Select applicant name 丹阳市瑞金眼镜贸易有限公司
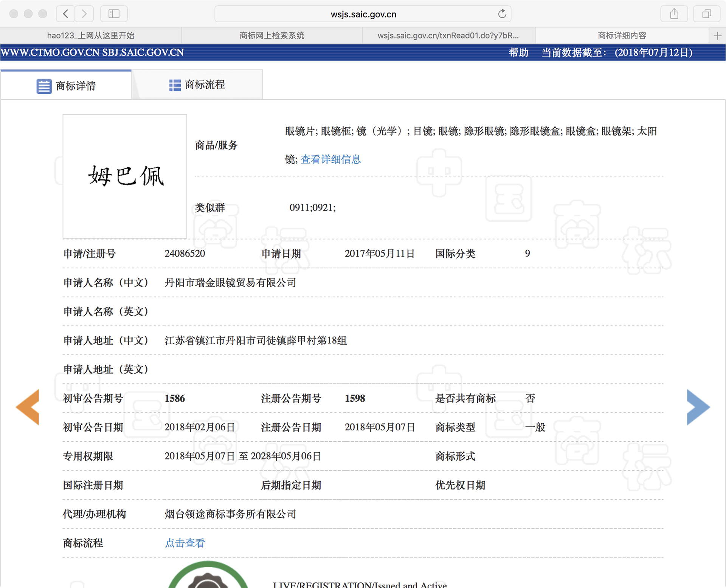 pyautogui.click(x=230, y=283)
